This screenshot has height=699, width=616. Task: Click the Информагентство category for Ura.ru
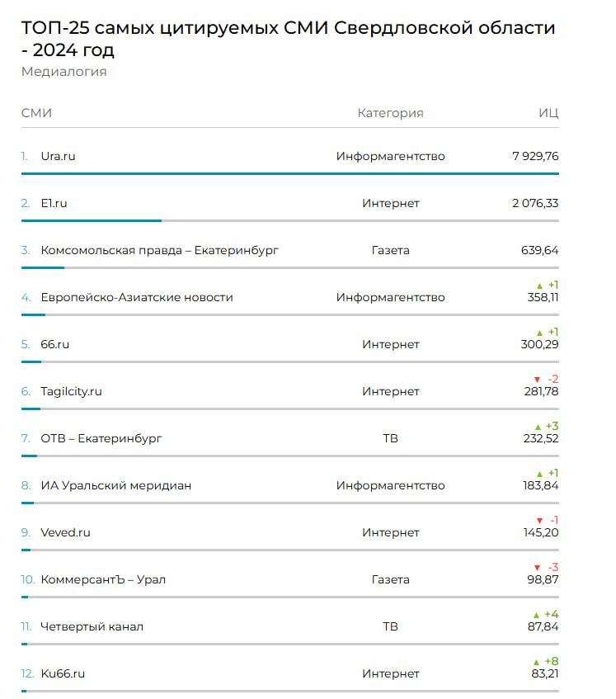coord(390,156)
